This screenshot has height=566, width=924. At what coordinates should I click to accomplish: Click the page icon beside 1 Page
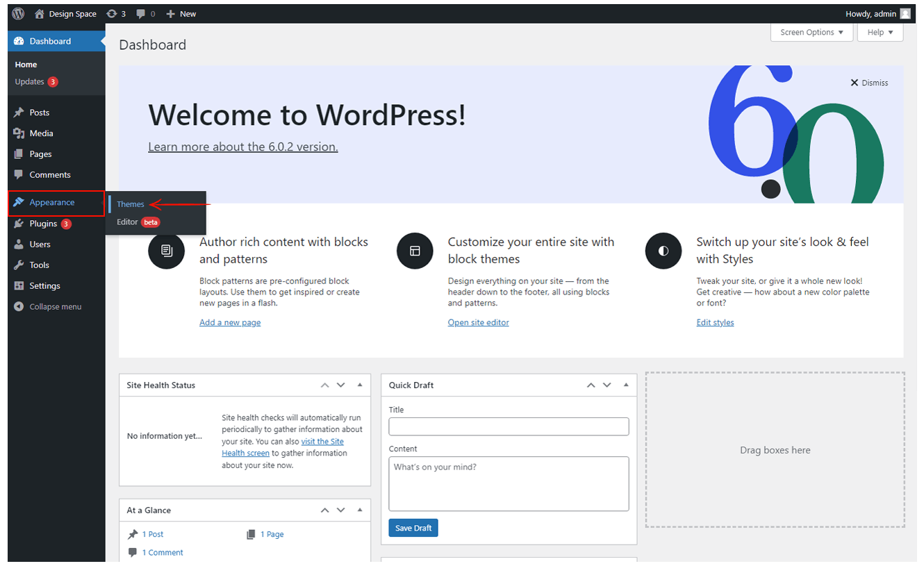pyautogui.click(x=251, y=535)
